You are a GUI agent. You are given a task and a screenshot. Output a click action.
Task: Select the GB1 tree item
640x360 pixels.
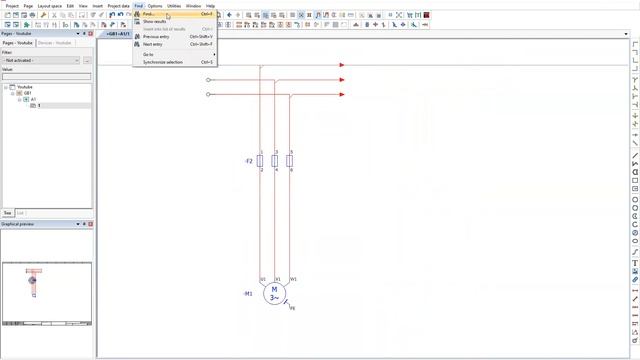pos(27,93)
